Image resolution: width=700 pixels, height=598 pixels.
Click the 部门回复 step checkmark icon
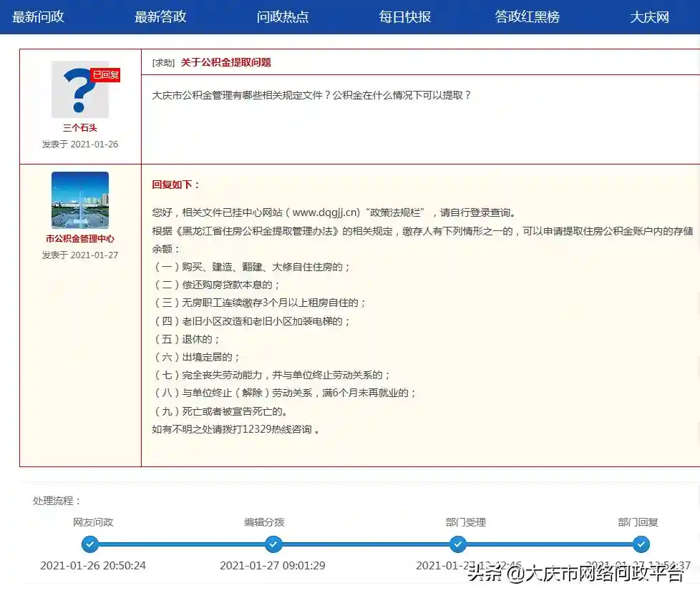pos(641,544)
